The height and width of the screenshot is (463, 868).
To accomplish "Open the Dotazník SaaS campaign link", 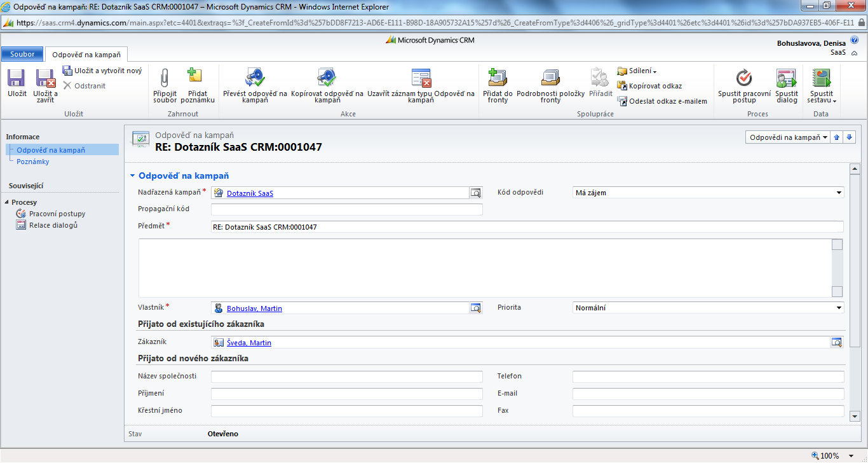I will pos(250,193).
